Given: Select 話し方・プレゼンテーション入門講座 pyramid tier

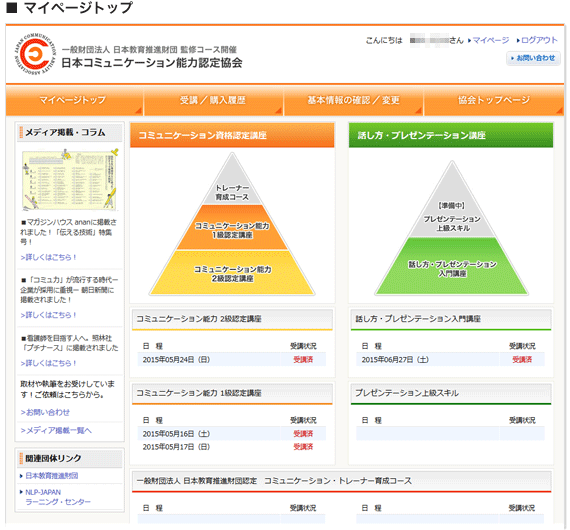Looking at the screenshot, I should coord(452,267).
